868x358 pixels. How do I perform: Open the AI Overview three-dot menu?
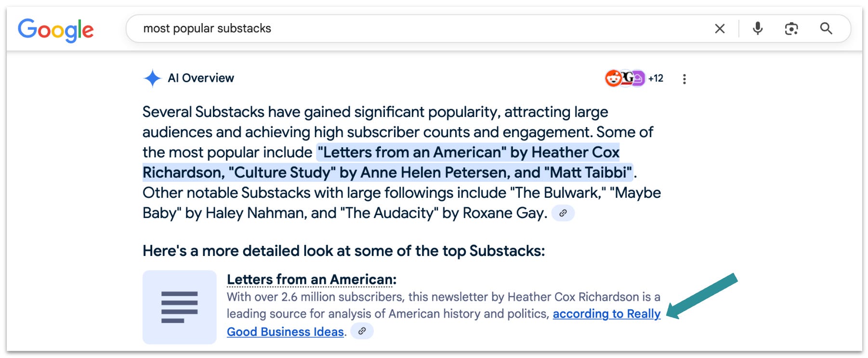(x=684, y=79)
